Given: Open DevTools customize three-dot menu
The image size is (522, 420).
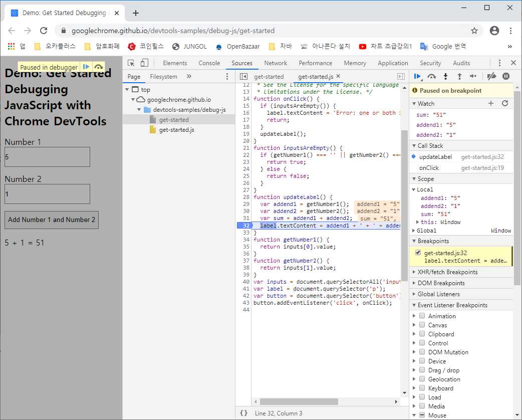Looking at the screenshot, I should (499, 63).
